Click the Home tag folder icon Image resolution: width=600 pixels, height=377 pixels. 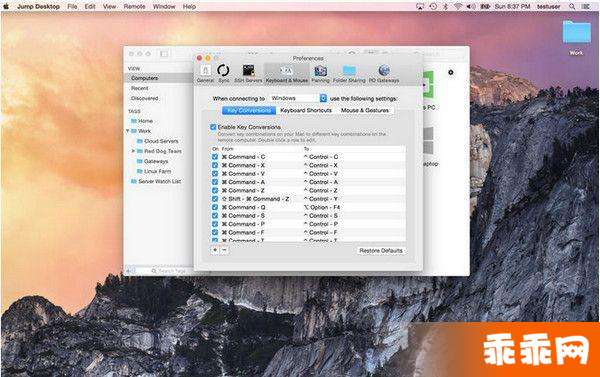click(x=134, y=121)
